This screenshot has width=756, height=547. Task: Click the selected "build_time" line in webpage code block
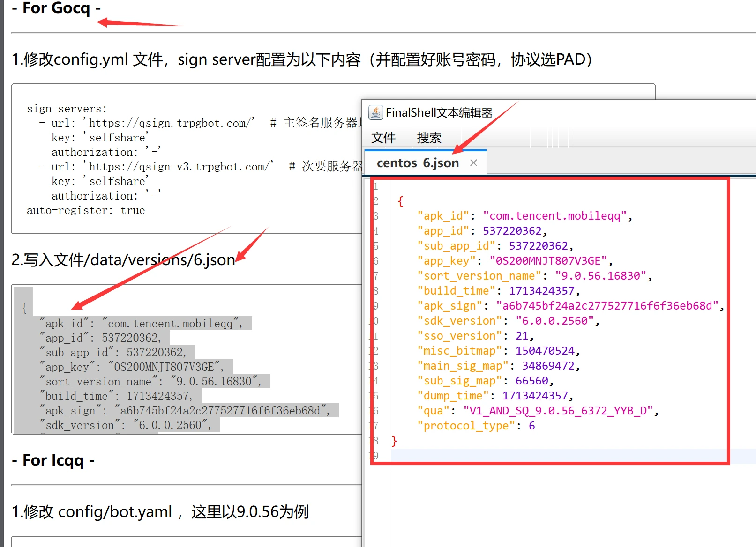pos(116,396)
